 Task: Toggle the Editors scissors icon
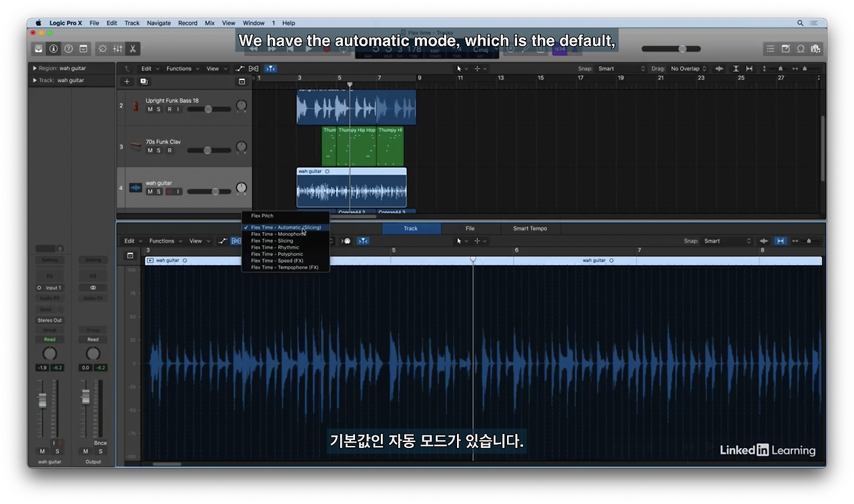tap(133, 49)
